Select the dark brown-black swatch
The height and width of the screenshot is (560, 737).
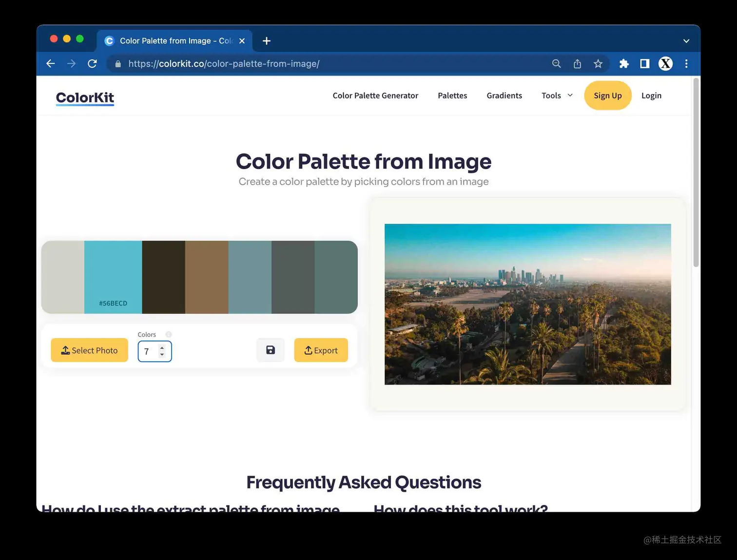pos(163,277)
